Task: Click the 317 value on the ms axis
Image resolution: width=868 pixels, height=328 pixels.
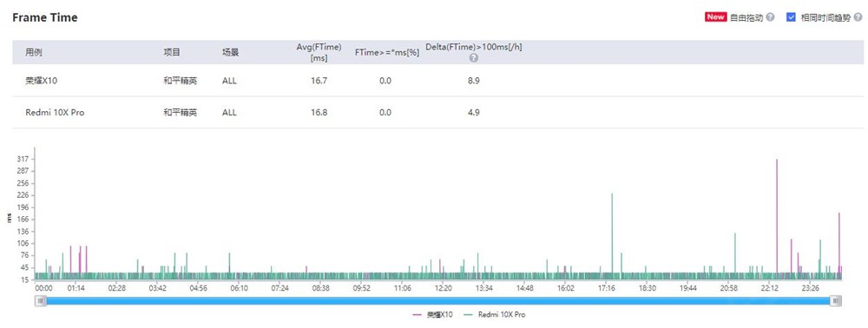Action: pyautogui.click(x=23, y=160)
